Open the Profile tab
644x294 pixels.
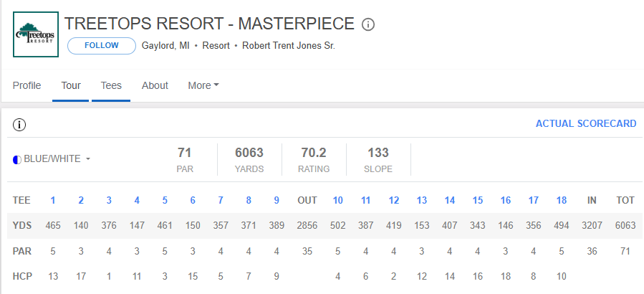tap(27, 85)
